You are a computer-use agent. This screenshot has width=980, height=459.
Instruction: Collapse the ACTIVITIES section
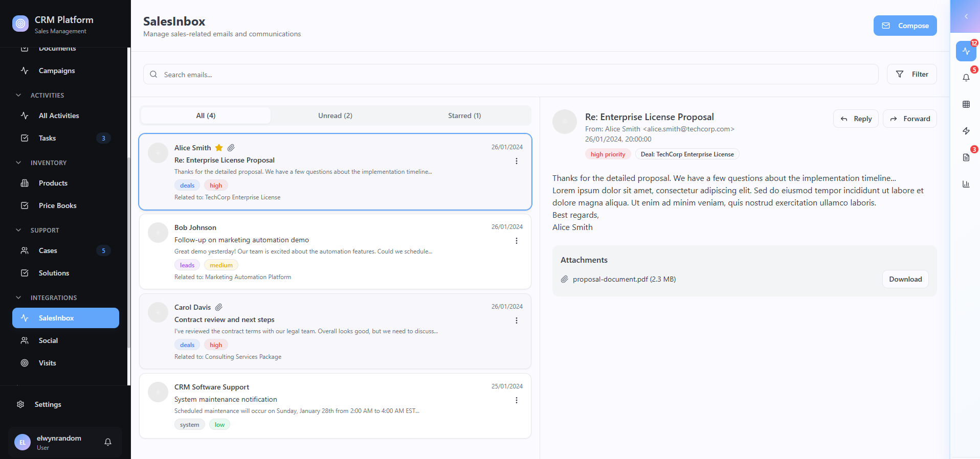(19, 95)
